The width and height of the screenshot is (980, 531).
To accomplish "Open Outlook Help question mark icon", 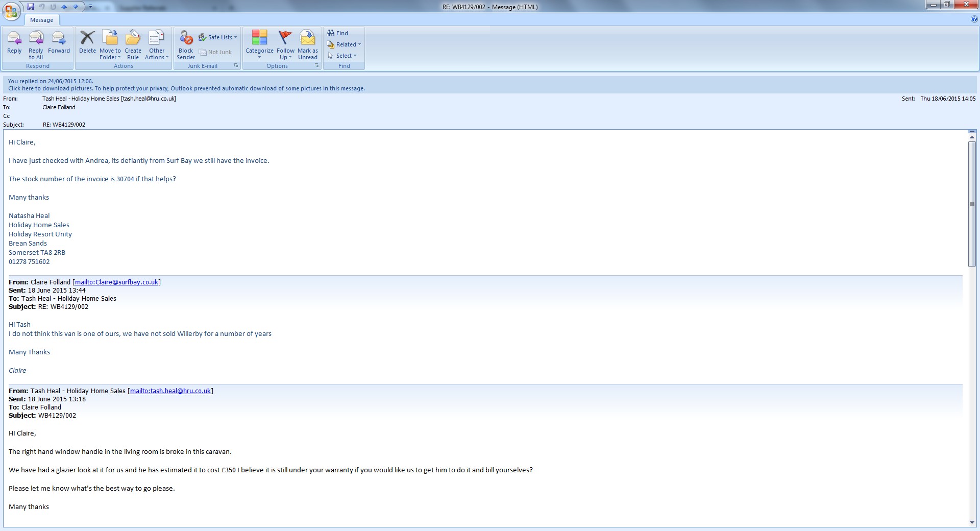I will point(974,19).
